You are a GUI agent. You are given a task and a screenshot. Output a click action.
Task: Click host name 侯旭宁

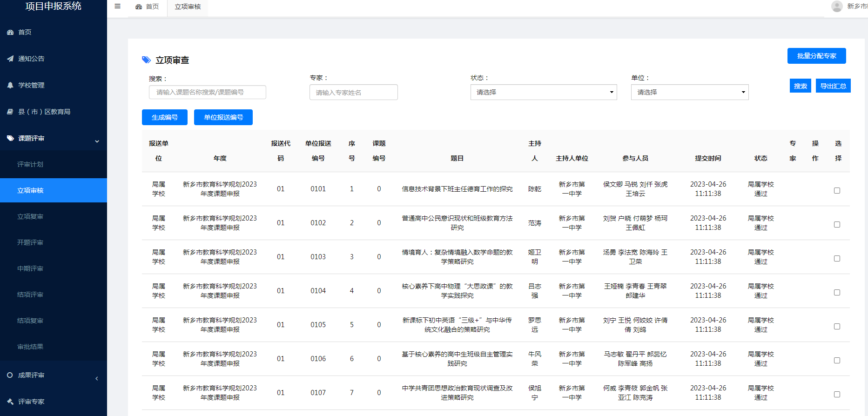tap(535, 393)
